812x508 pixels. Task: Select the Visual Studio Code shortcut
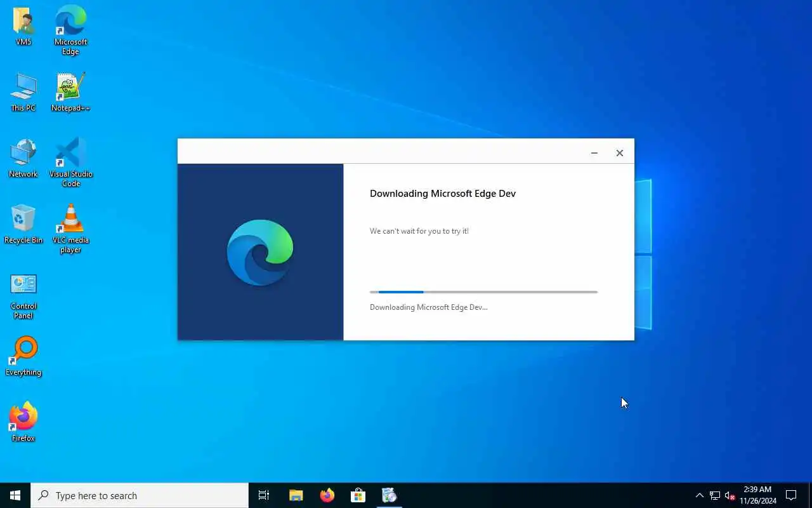point(70,163)
